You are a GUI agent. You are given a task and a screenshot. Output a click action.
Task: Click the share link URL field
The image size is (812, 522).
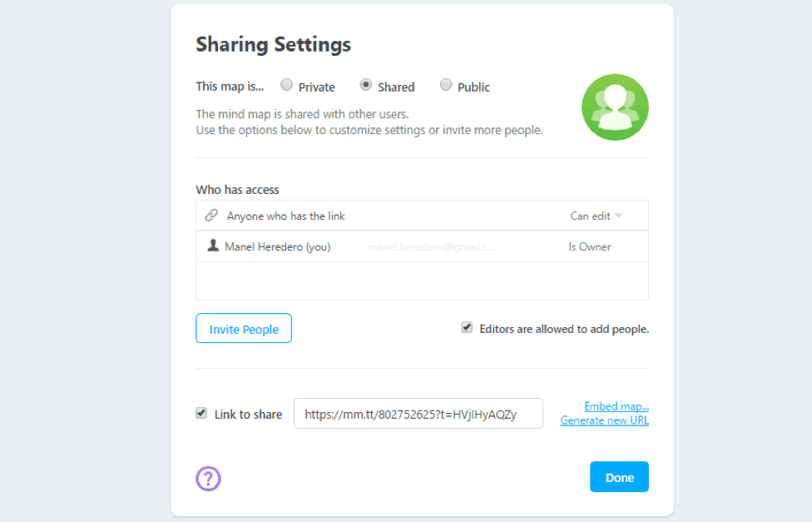click(418, 414)
